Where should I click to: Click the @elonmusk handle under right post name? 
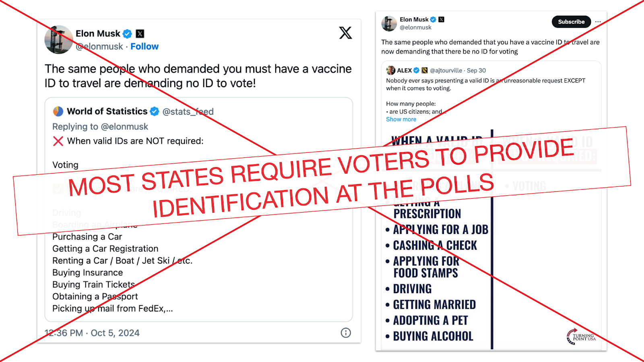(x=415, y=27)
